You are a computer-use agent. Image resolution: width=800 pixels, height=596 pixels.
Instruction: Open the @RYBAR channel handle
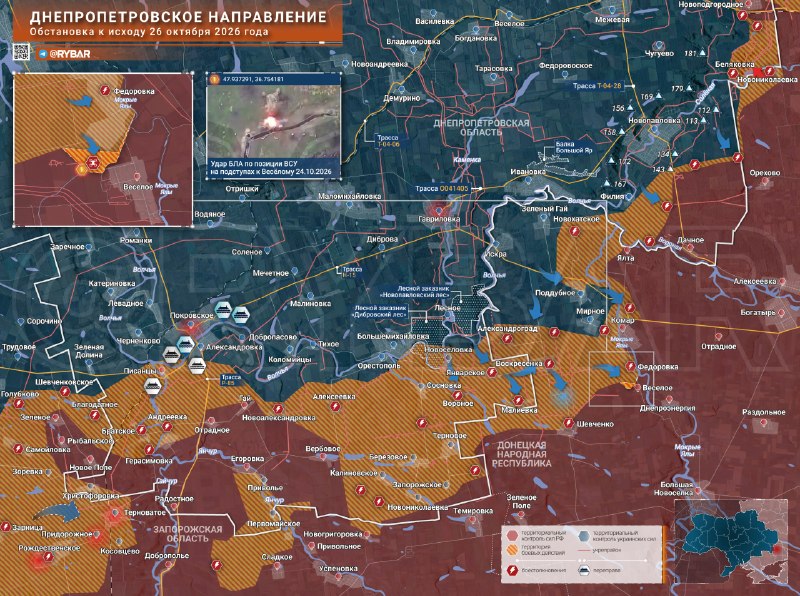69,54
